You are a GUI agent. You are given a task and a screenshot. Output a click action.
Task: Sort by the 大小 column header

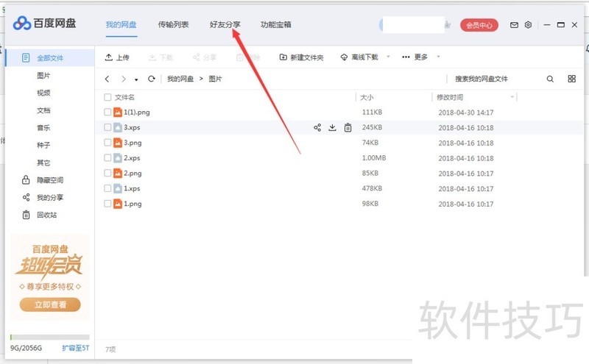tap(367, 97)
